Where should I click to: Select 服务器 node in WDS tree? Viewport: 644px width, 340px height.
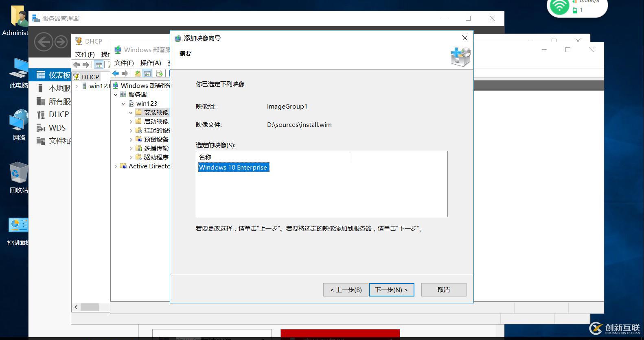[134, 94]
